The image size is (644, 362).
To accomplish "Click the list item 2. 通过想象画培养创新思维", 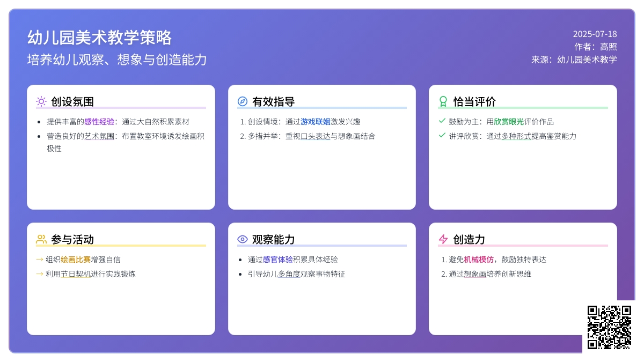I will click(x=486, y=274).
